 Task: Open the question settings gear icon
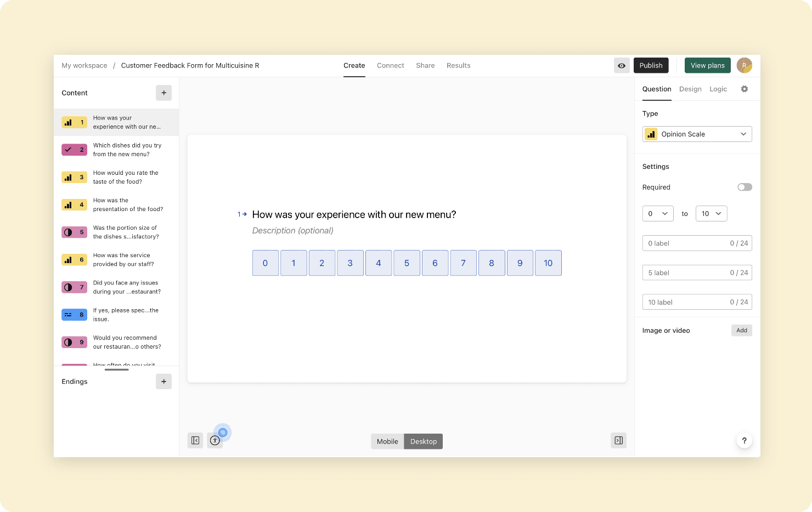tap(745, 89)
